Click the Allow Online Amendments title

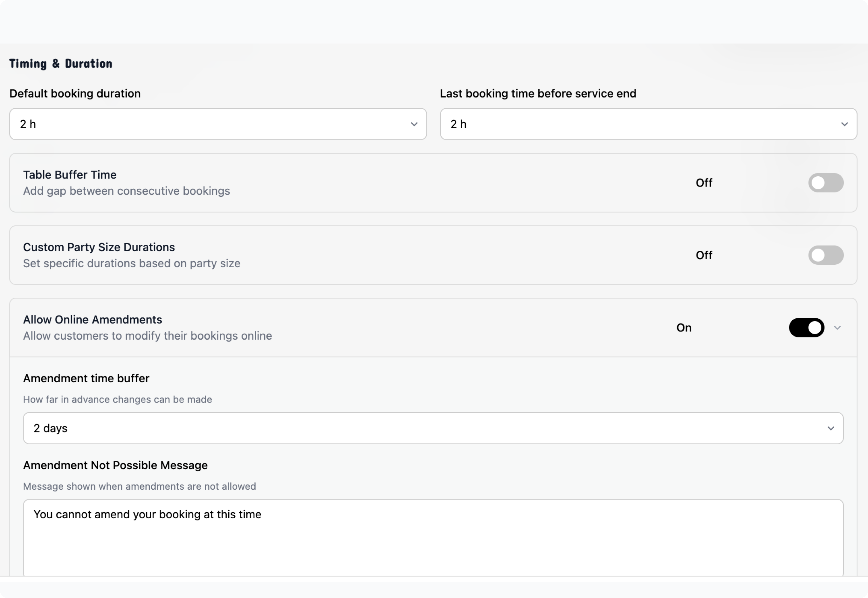pyautogui.click(x=93, y=320)
